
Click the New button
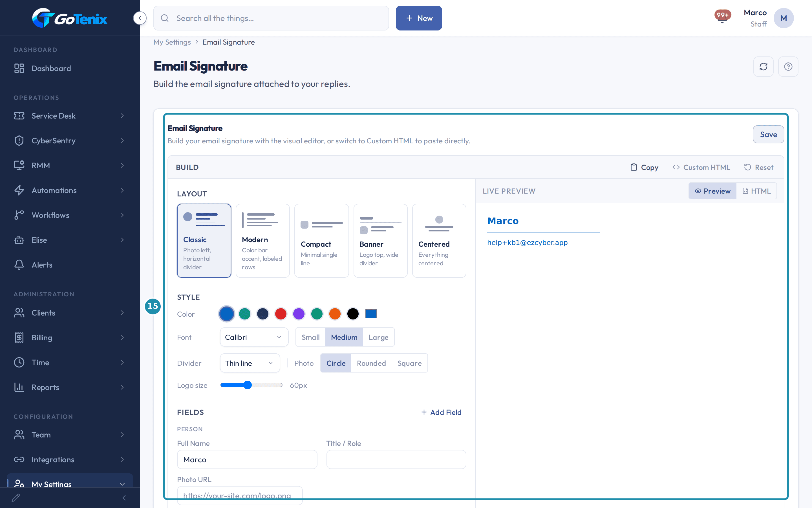(419, 18)
